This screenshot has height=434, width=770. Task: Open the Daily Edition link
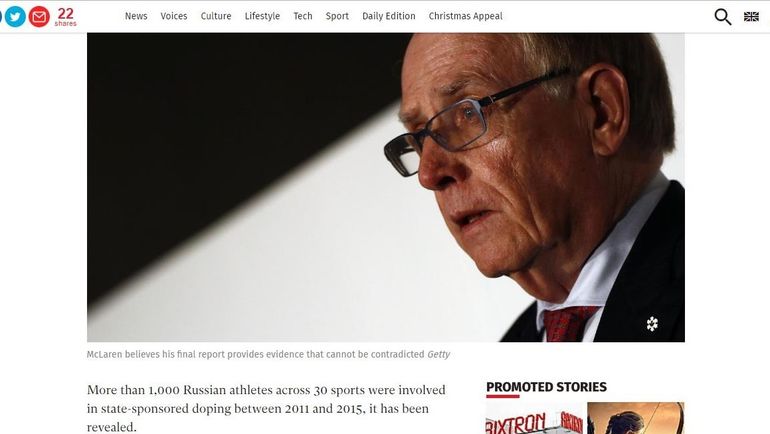click(x=389, y=16)
